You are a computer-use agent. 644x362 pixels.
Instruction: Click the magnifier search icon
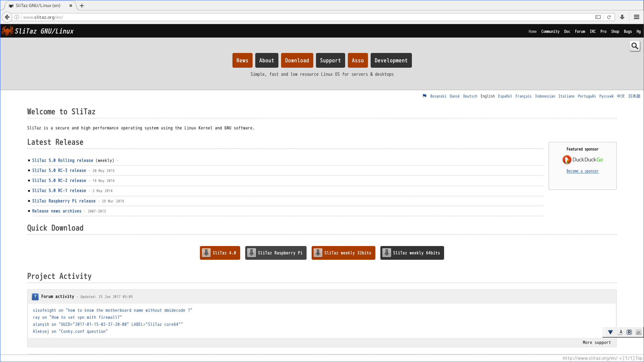click(635, 46)
